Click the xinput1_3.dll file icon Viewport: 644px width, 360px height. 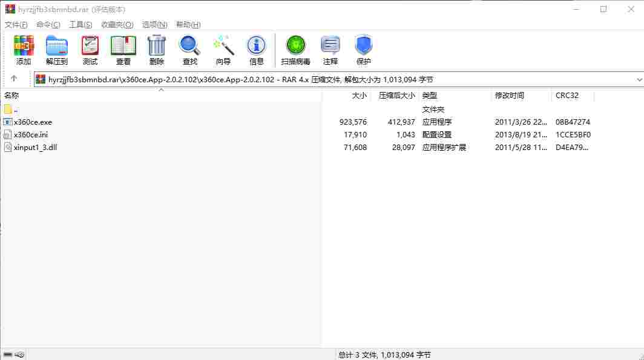click(x=7, y=148)
